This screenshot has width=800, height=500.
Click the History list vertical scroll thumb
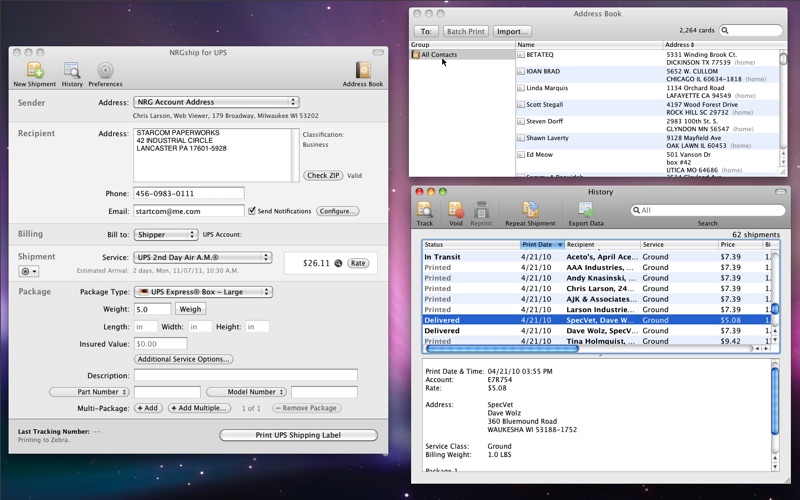point(774,309)
